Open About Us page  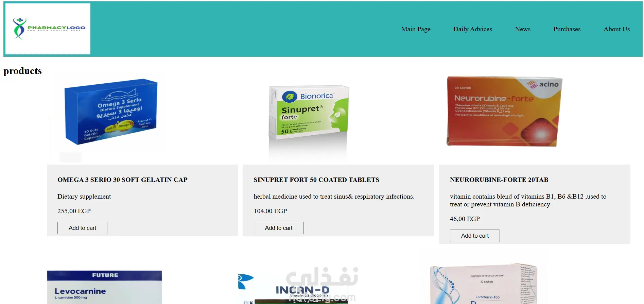tap(616, 29)
